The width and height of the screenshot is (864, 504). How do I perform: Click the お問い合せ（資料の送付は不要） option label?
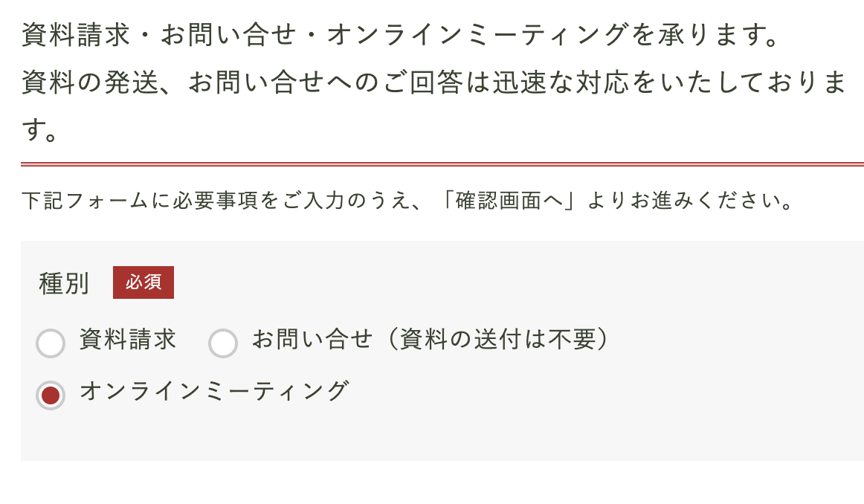click(x=431, y=340)
